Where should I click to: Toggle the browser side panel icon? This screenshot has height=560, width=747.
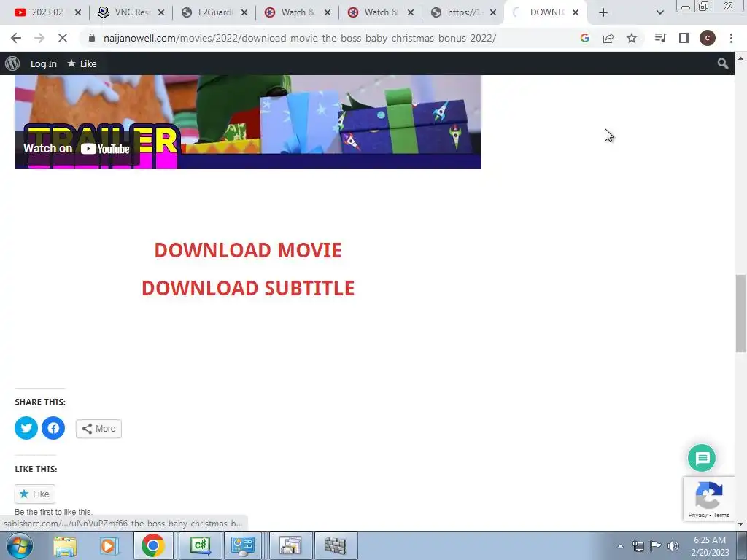click(684, 38)
